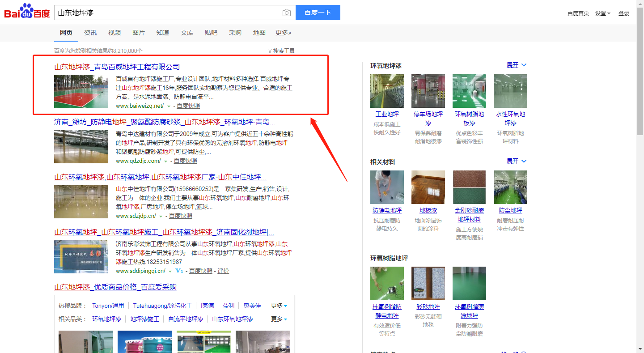
Task: Click 地板漆 wood floor thumbnail
Action: pos(428,187)
